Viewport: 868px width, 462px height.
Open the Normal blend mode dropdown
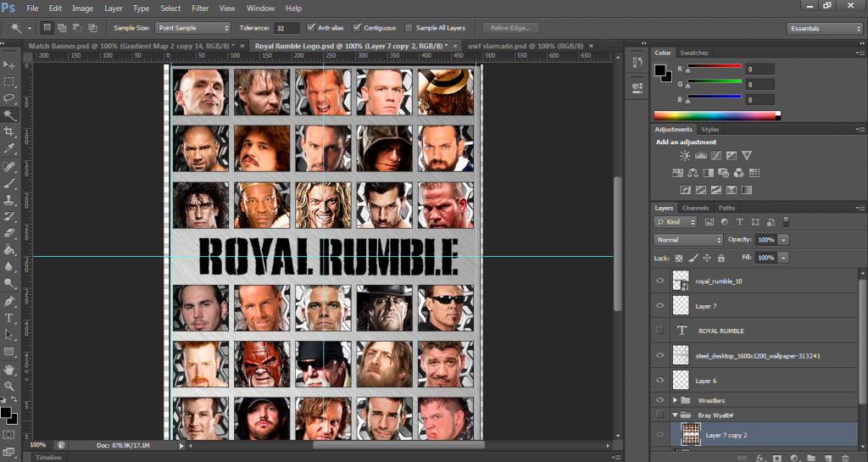688,240
